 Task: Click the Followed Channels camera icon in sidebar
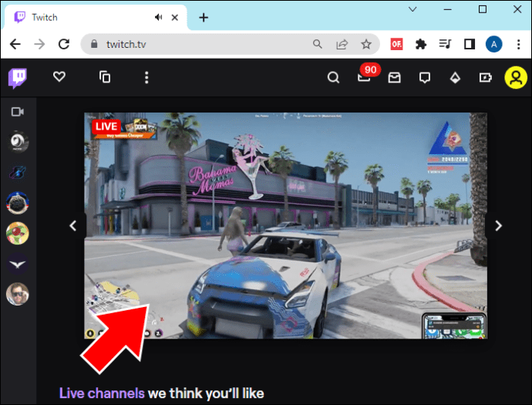point(18,112)
